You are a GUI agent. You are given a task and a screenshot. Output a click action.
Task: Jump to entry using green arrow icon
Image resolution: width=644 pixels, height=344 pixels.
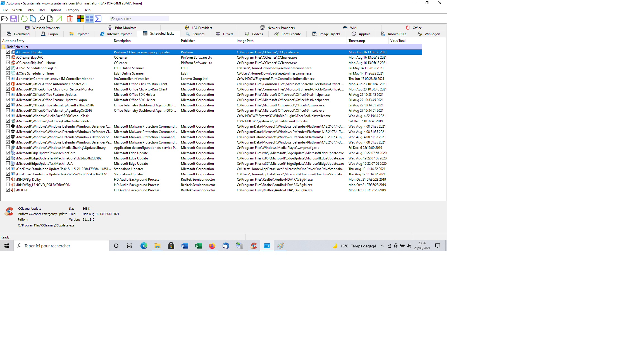(59, 19)
